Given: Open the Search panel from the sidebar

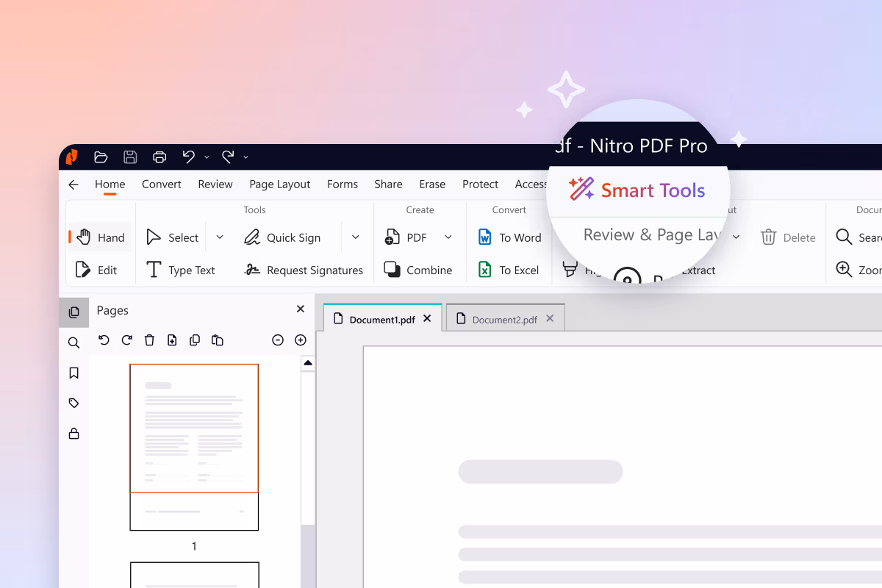Looking at the screenshot, I should (73, 343).
